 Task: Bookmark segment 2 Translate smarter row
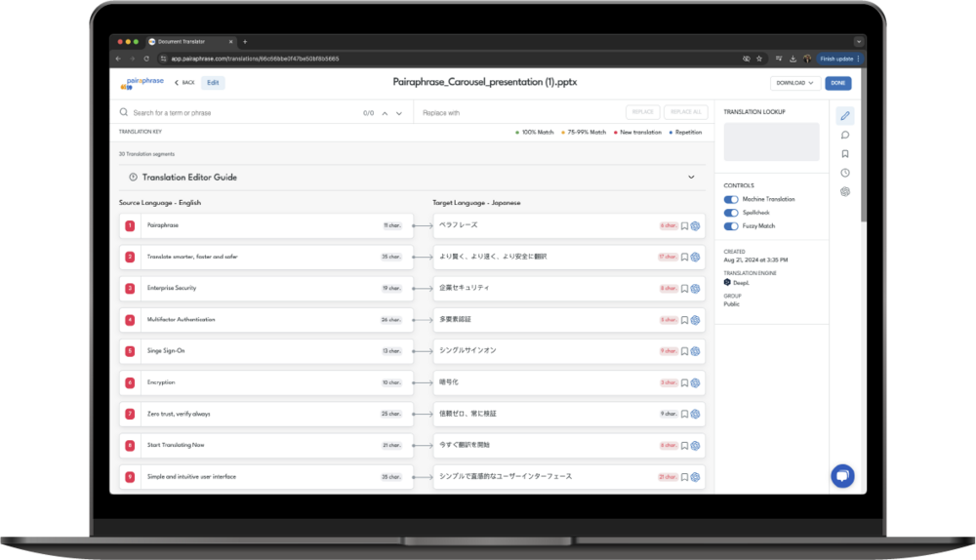click(684, 257)
